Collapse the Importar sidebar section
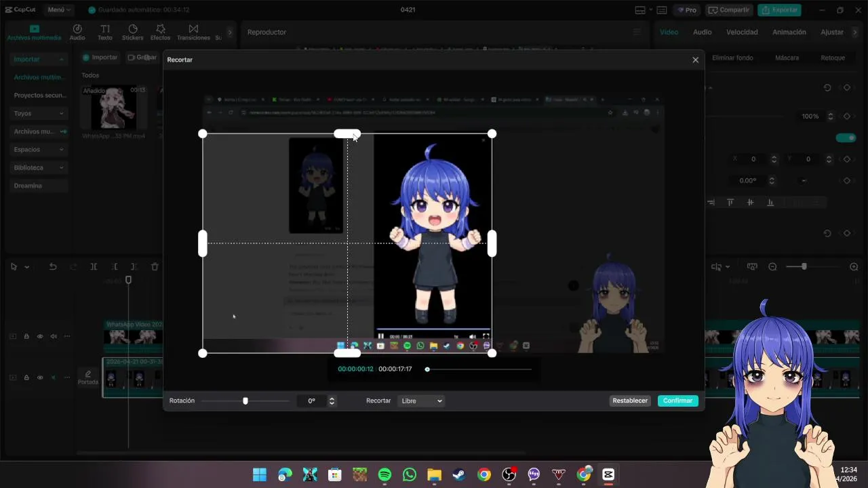 39,60
